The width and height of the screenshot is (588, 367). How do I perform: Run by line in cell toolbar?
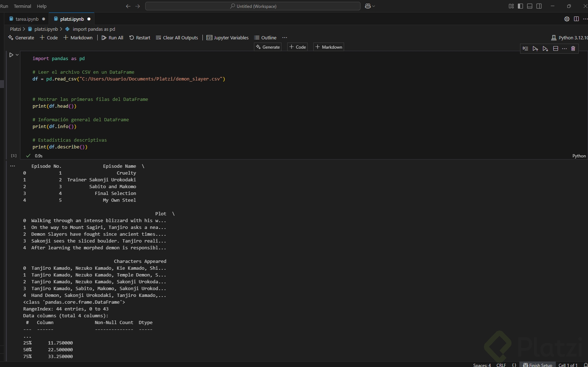pos(525,49)
